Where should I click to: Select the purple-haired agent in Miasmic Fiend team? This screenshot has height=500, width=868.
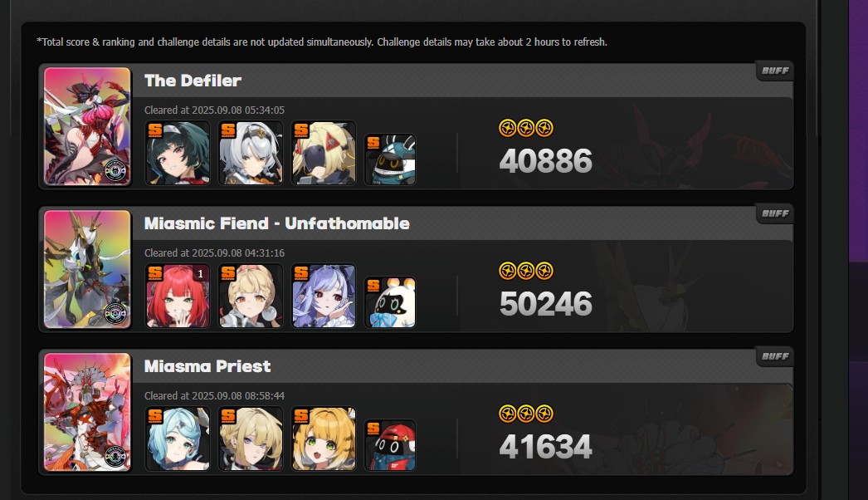pyautogui.click(x=324, y=296)
